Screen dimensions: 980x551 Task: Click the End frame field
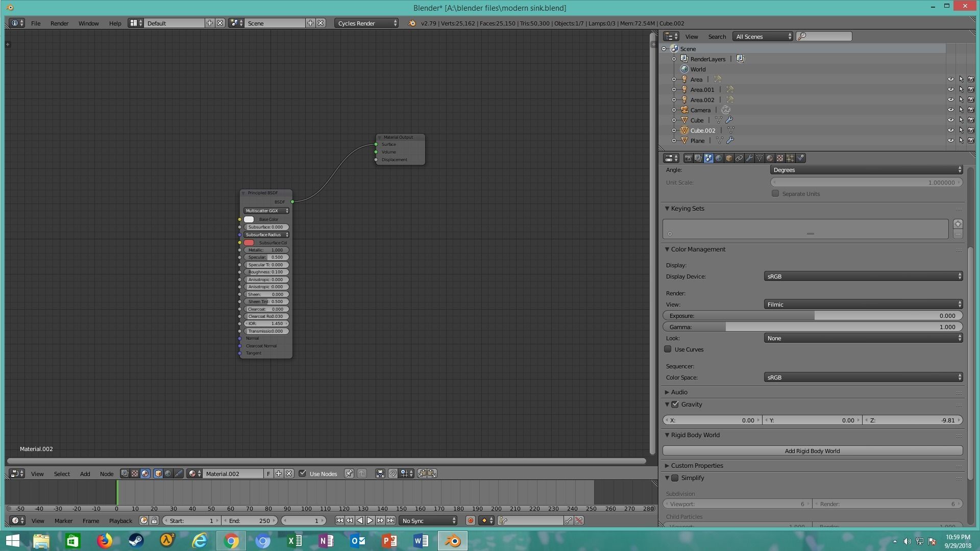pos(250,521)
